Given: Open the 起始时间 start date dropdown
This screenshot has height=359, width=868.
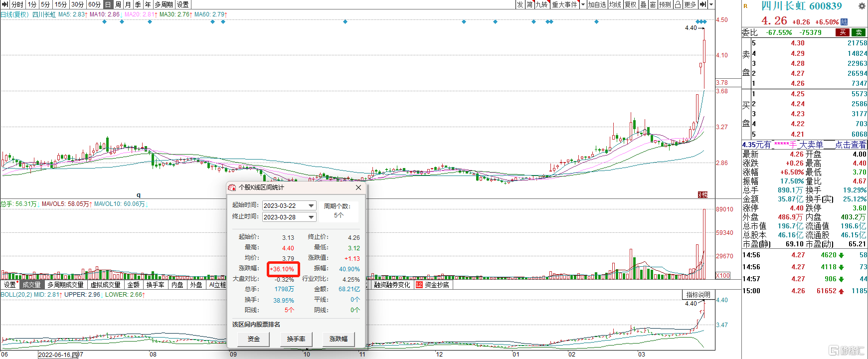Looking at the screenshot, I should tap(312, 205).
